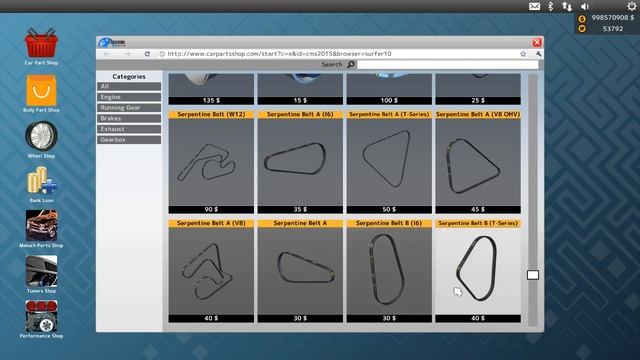Click the bookmark star icon
The width and height of the screenshot is (640, 360).
click(x=523, y=54)
